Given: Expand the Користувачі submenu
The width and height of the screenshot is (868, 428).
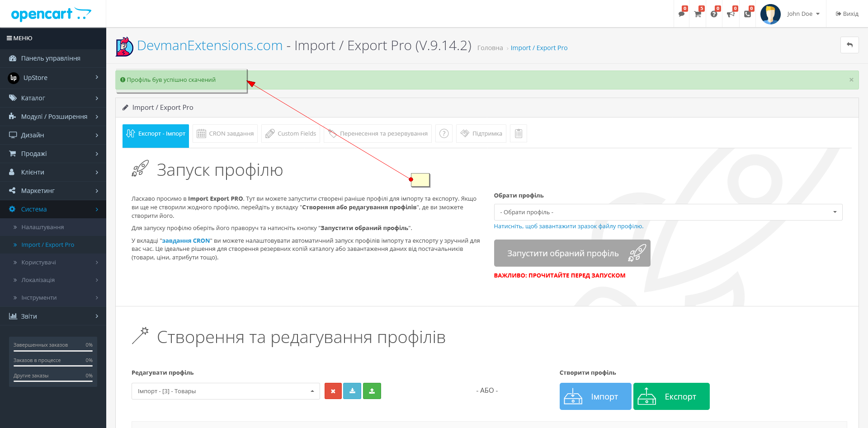Looking at the screenshot, I should [x=53, y=263].
